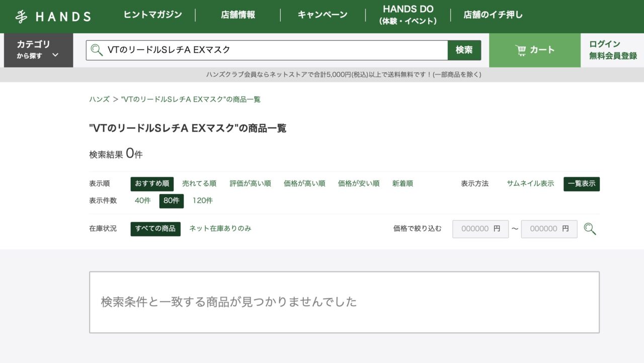Open the カート button
Image resolution: width=644 pixels, height=363 pixels.
(x=535, y=50)
